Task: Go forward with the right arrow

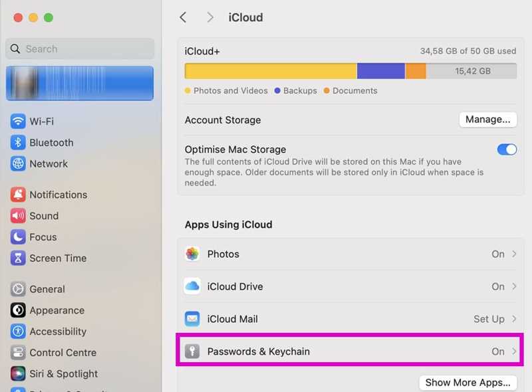Action: click(x=210, y=17)
